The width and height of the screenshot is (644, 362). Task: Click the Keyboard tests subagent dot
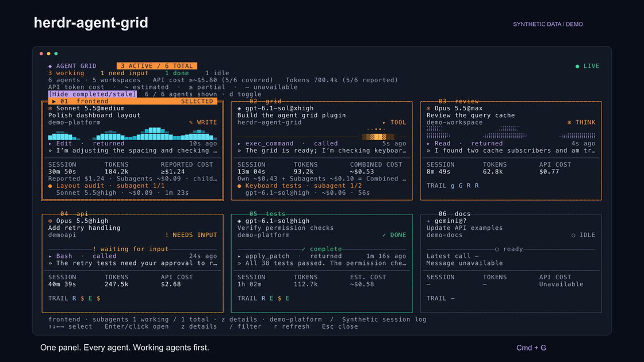(239, 186)
